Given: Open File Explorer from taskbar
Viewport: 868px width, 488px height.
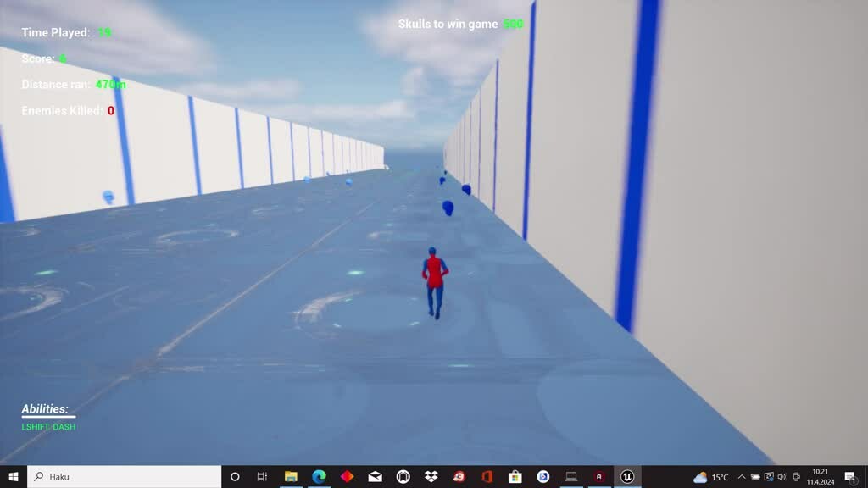Looking at the screenshot, I should (x=291, y=477).
